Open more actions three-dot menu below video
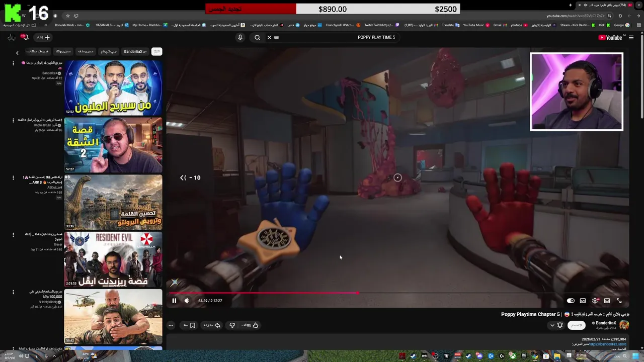The image size is (644, 362). (x=171, y=325)
